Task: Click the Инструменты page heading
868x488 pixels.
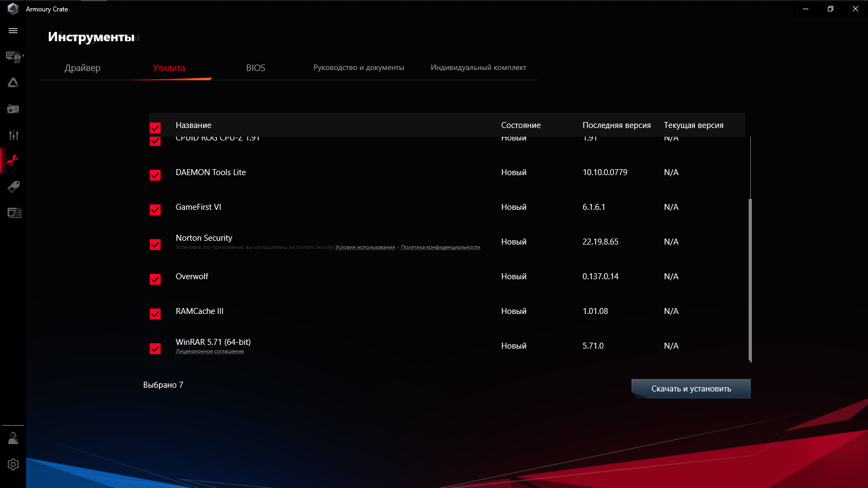Action: (91, 37)
